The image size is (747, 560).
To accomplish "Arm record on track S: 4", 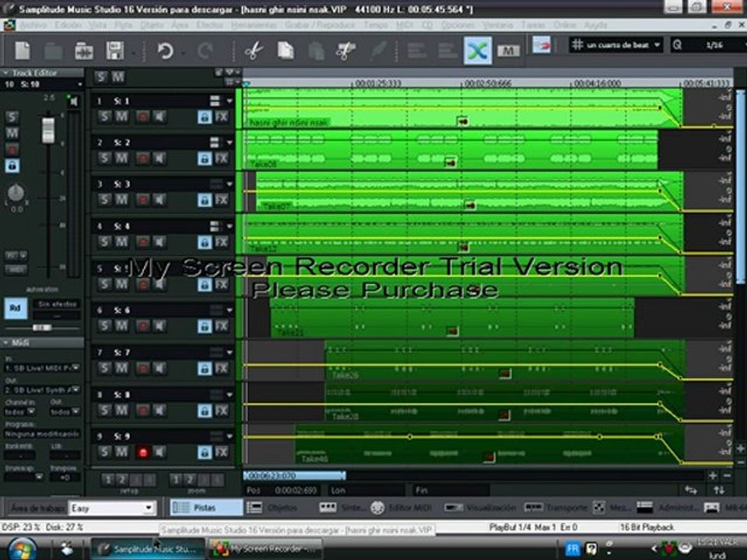I will [142, 243].
